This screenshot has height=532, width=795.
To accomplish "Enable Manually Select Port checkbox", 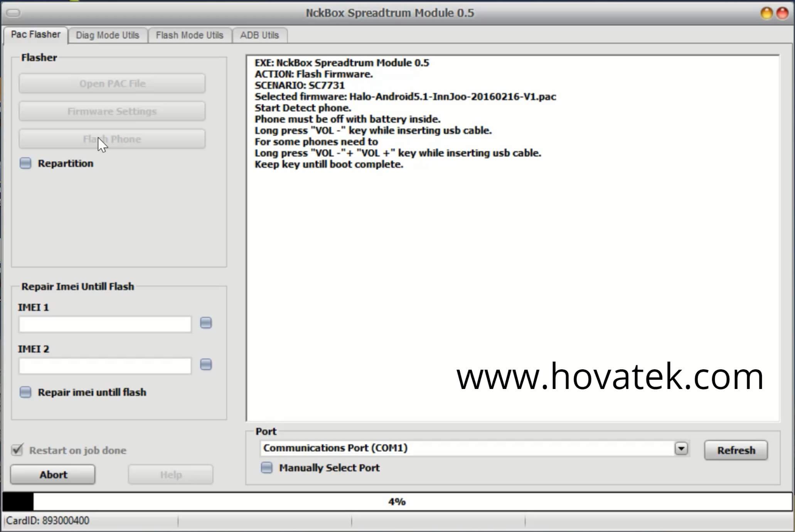I will coord(267,468).
